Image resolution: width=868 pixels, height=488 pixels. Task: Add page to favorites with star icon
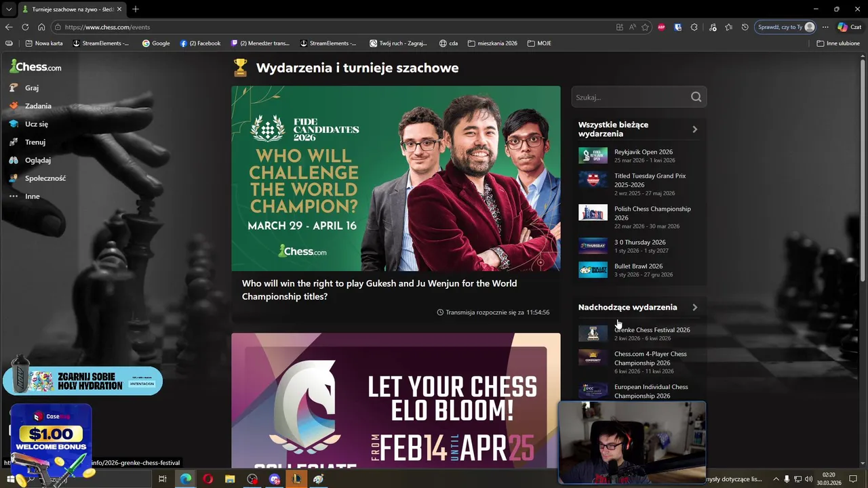645,27
